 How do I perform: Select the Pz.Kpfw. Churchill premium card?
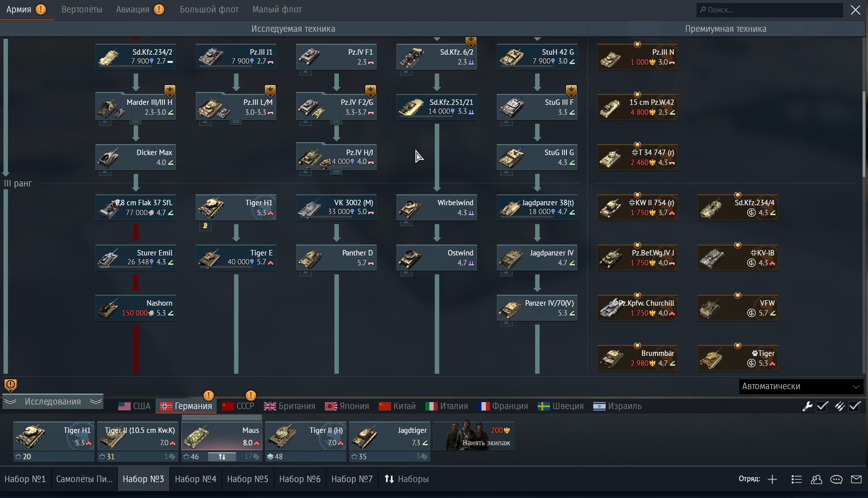tap(637, 308)
